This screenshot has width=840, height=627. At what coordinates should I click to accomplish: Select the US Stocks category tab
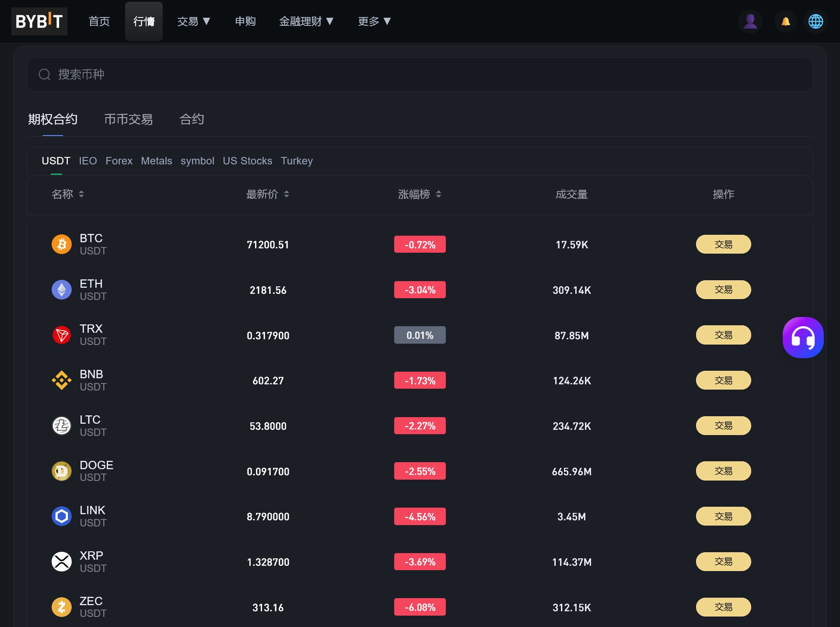[x=248, y=161]
